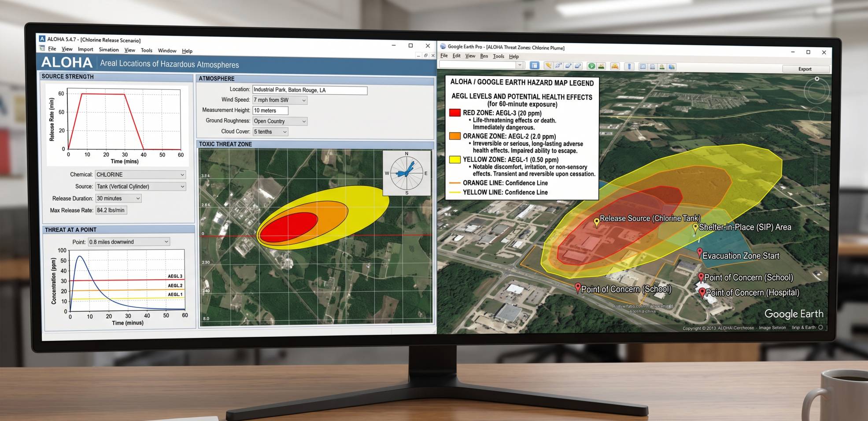Click the landscape imagery icon beside the green circle
Image resolution: width=868 pixels, height=421 pixels.
[601, 66]
